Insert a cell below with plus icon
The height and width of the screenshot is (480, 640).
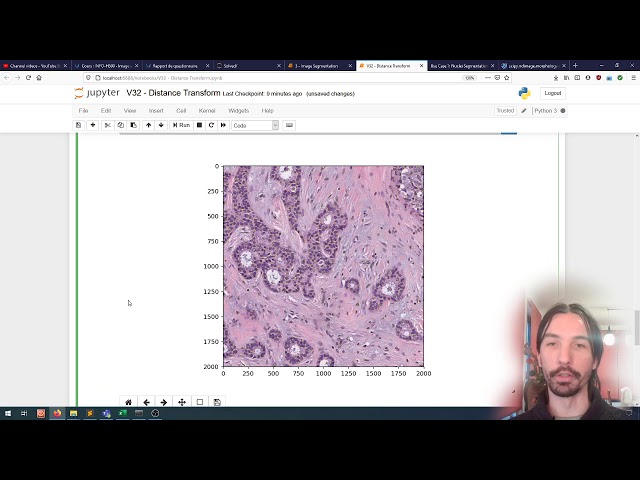(93, 125)
